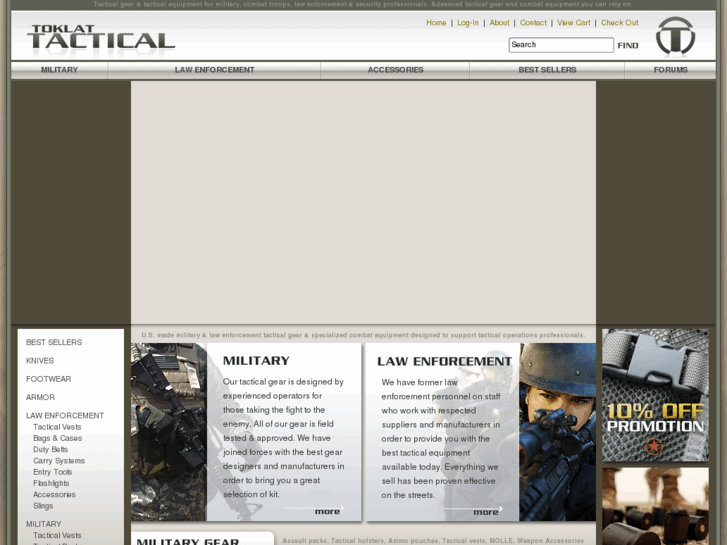Viewport: 727px width, 545px height.
Task: Open Entry Tools sidebar link
Action: pyautogui.click(x=52, y=472)
